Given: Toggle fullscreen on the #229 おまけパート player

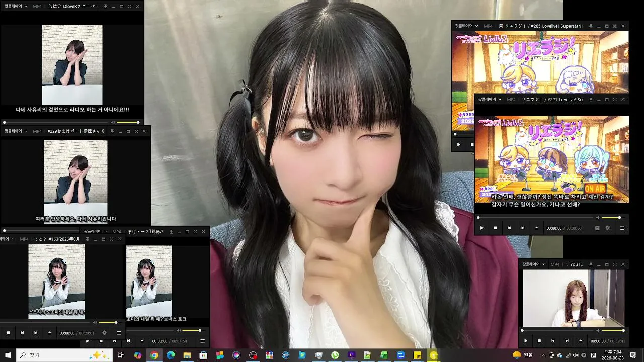Looking at the screenshot, I should (x=136, y=131).
